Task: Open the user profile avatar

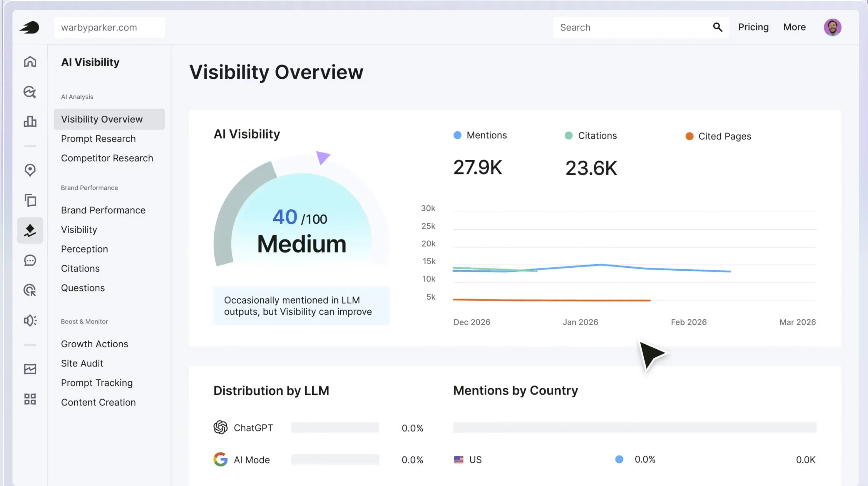Action: (x=833, y=27)
